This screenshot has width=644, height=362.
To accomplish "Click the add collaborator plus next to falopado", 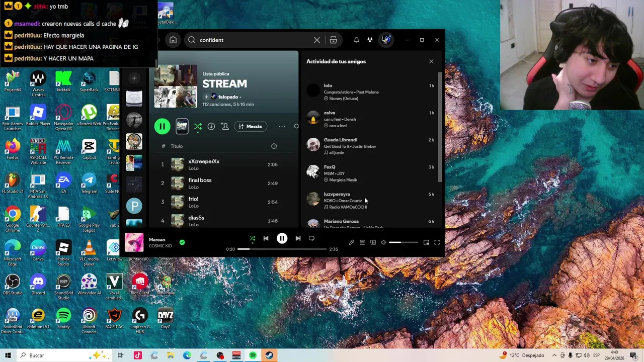I will (x=206, y=97).
